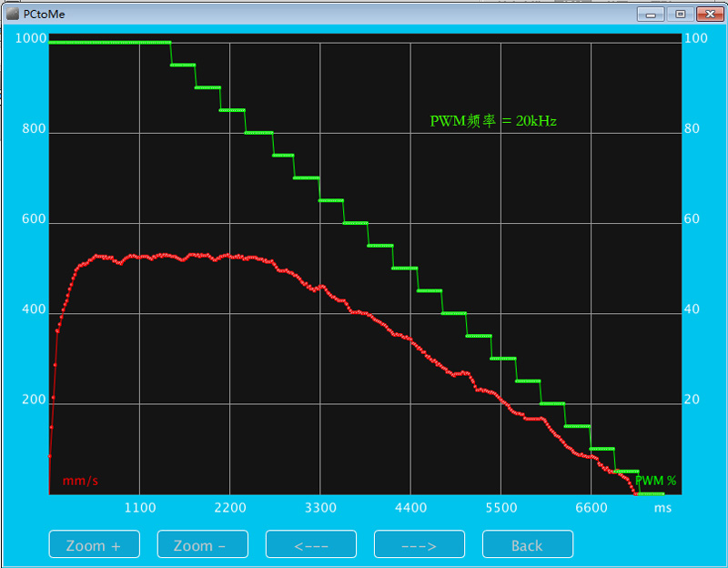Screen dimensions: 728x568
Task: Click the 4400 time axis tick label
Action: pos(411,508)
